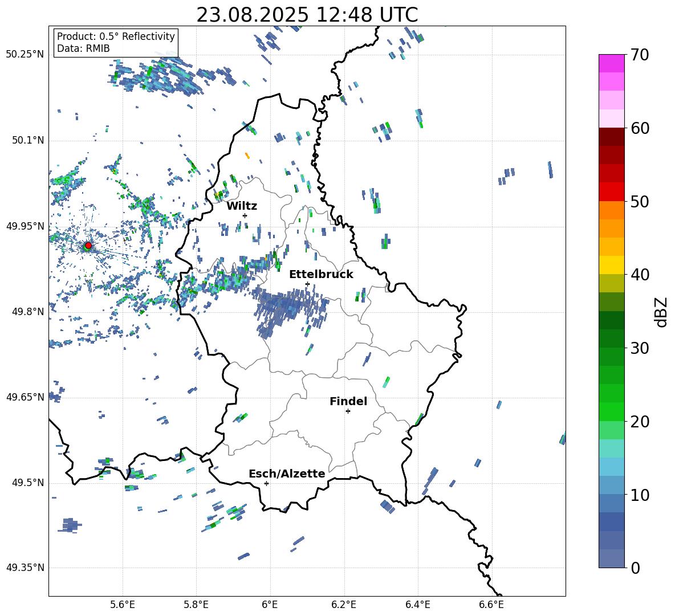The height and width of the screenshot is (616, 675).
Task: Click the Esch/Alzette station cross marker
Action: [x=266, y=483]
